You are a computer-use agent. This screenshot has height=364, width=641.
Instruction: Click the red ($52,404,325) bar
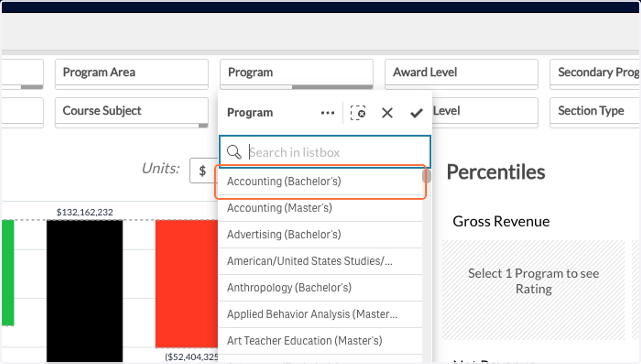(186, 283)
